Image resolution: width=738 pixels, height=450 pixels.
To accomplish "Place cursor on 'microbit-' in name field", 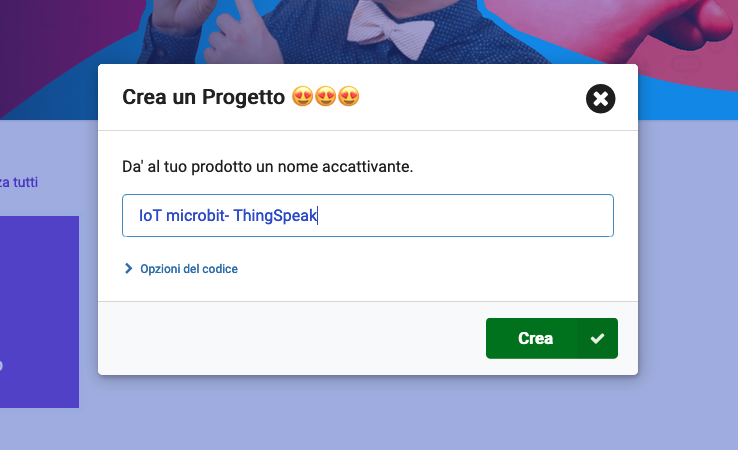I will [x=197, y=216].
